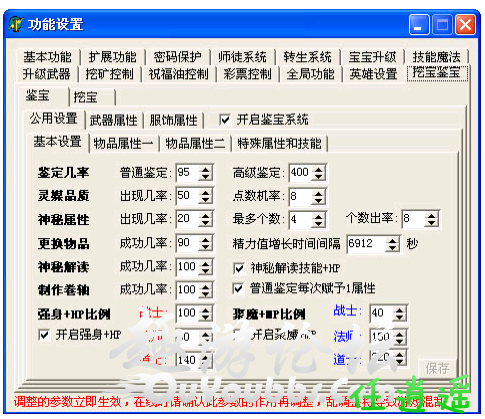
Task: Go to 基本功能 tab
Action: [x=48, y=57]
